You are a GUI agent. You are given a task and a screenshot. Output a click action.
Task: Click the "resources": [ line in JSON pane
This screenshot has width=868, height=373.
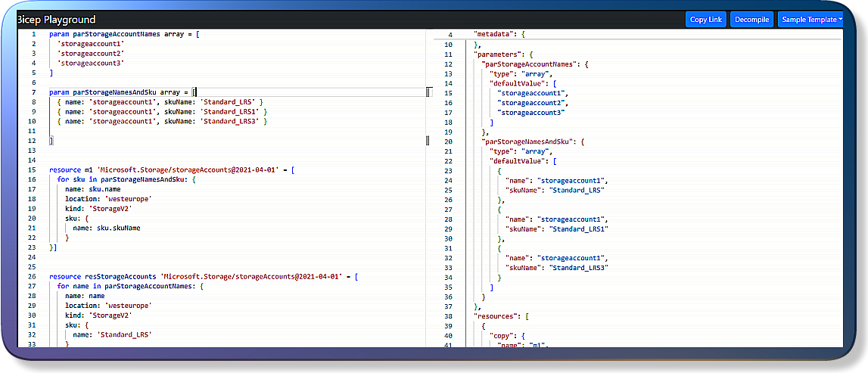click(x=502, y=315)
